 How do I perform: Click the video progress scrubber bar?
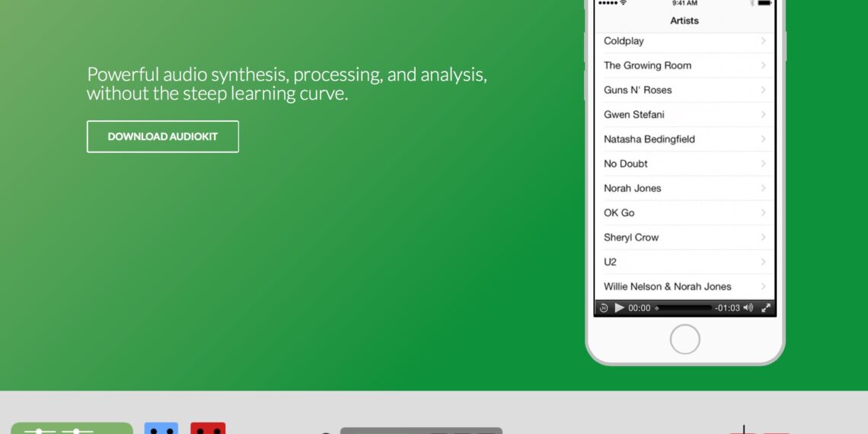coord(683,308)
